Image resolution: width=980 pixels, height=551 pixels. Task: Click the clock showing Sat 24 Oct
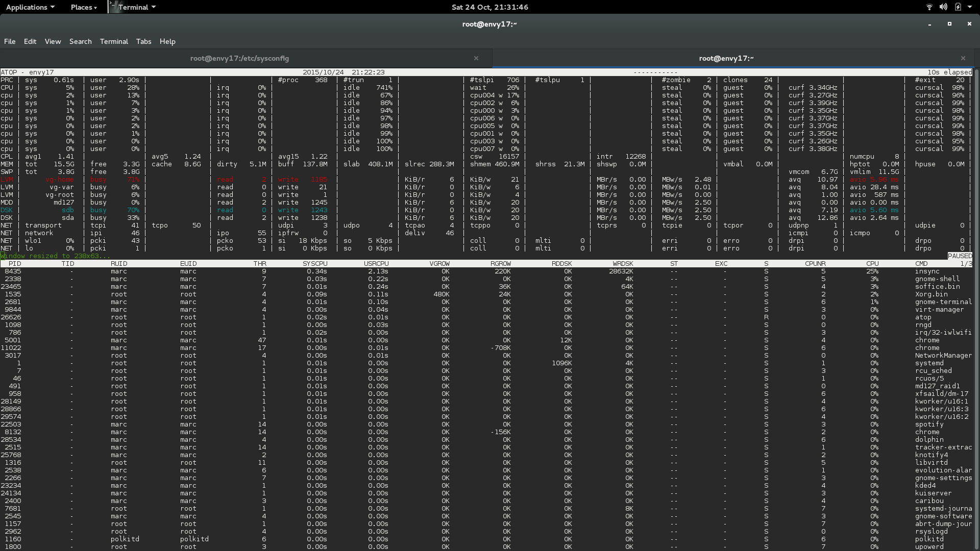pyautogui.click(x=489, y=7)
